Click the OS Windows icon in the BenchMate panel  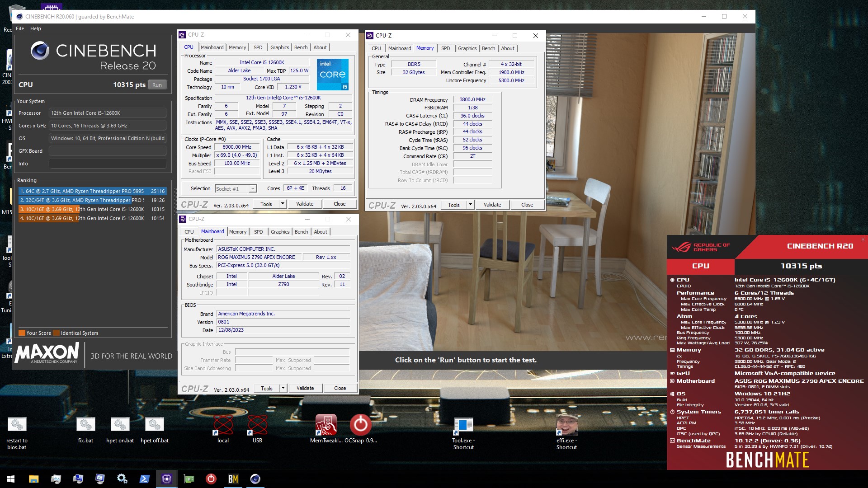pyautogui.click(x=672, y=394)
